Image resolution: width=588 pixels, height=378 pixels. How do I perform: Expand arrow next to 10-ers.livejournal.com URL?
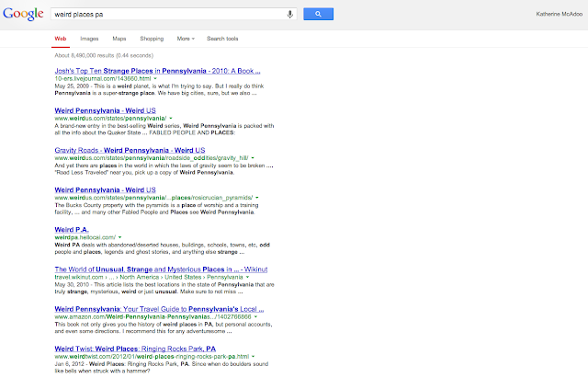155,78
